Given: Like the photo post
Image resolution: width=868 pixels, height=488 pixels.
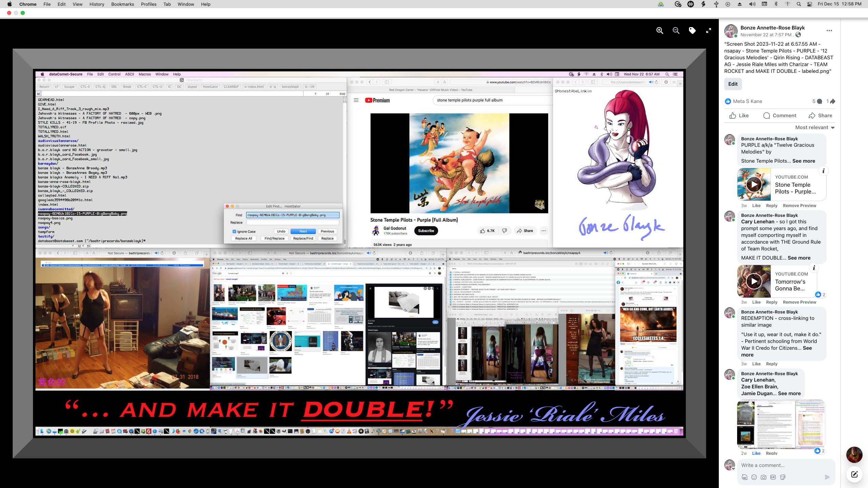Looking at the screenshot, I should [739, 116].
